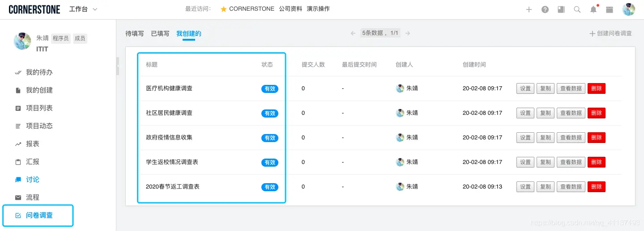Open the calendar icon in top bar
The height and width of the screenshot is (231, 644).
(610, 9)
